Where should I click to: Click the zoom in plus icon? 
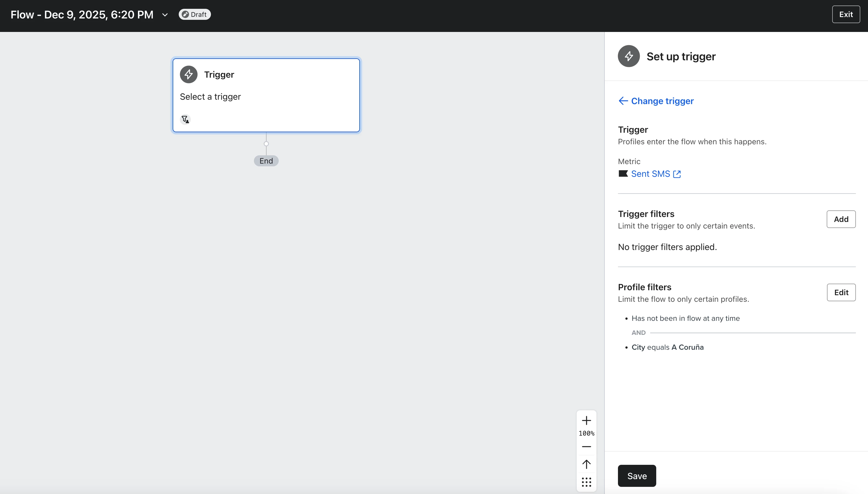click(586, 421)
